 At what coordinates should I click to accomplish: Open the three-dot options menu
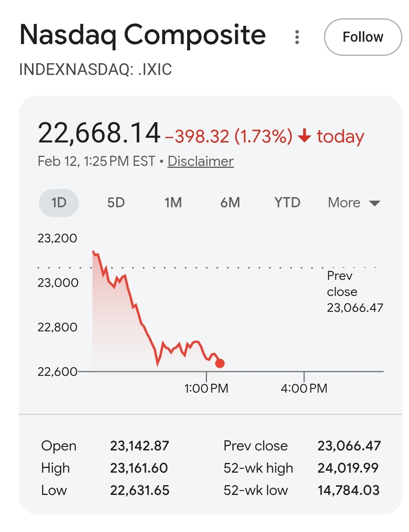297,37
